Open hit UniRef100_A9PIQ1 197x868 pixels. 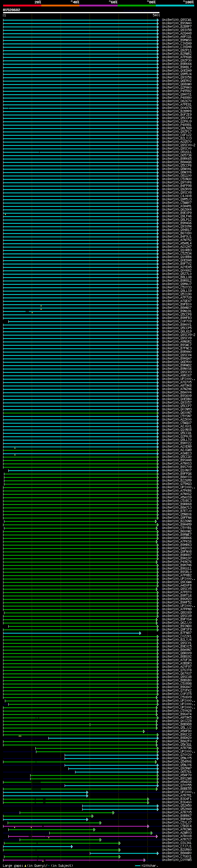177,37
